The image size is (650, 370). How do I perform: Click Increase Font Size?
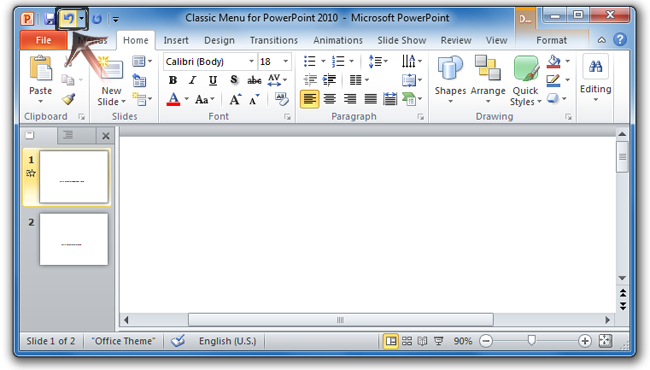235,99
